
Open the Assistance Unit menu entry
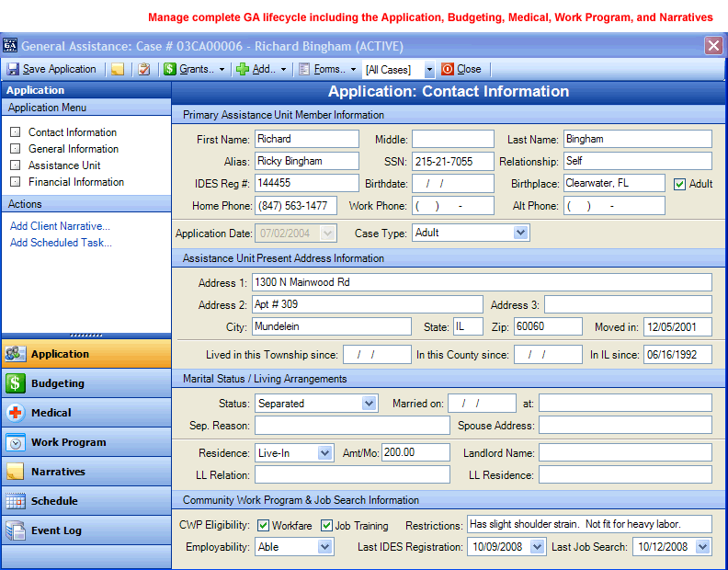point(64,165)
